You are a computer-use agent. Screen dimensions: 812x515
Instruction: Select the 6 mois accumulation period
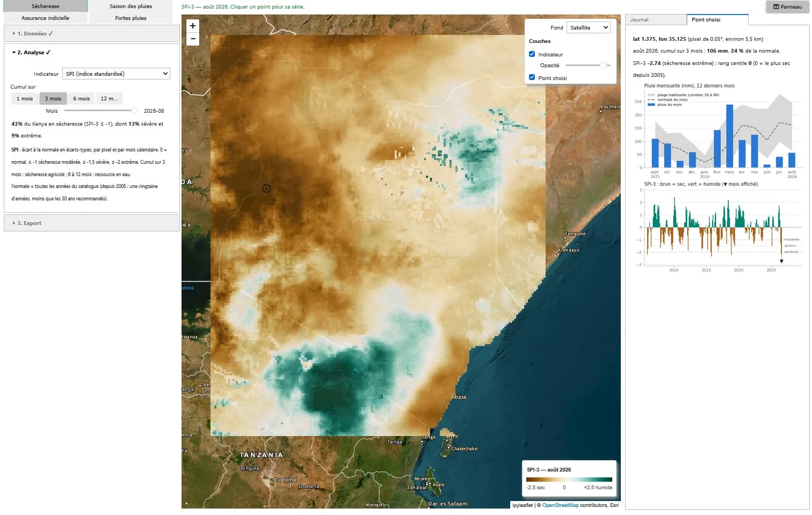[82, 98]
